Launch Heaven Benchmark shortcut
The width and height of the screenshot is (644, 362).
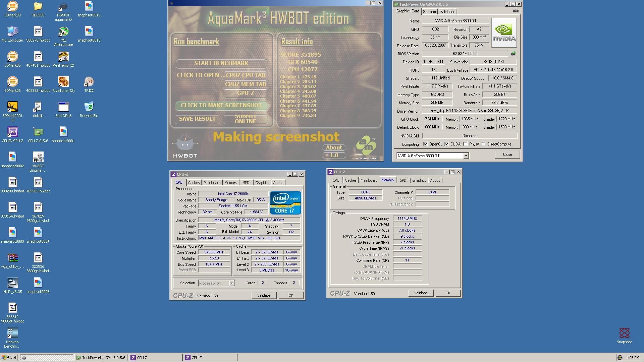point(12,338)
